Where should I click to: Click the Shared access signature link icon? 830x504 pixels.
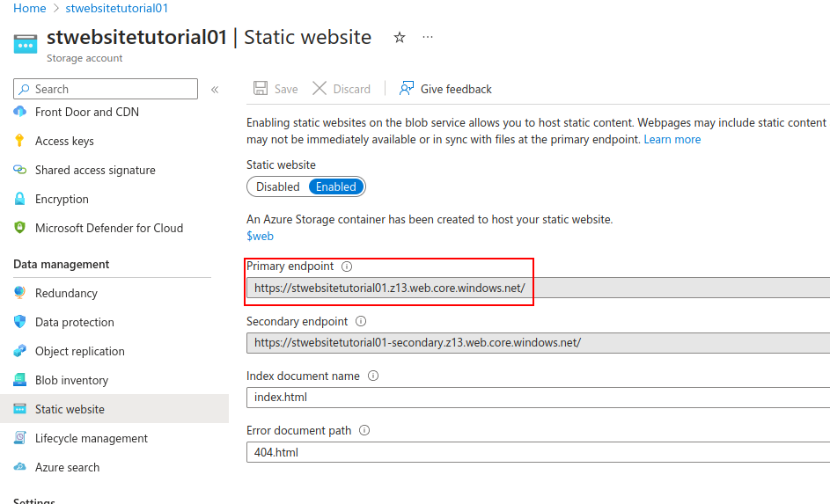click(19, 170)
